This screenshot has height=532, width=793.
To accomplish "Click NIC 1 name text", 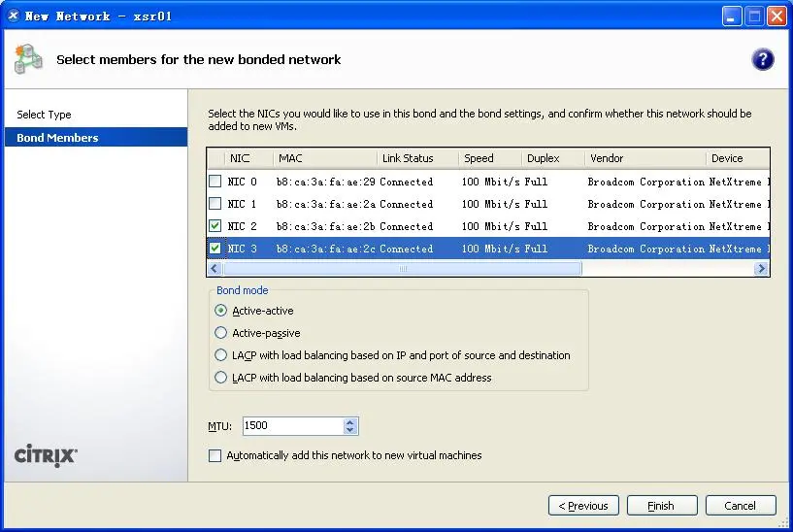I will coord(242,204).
